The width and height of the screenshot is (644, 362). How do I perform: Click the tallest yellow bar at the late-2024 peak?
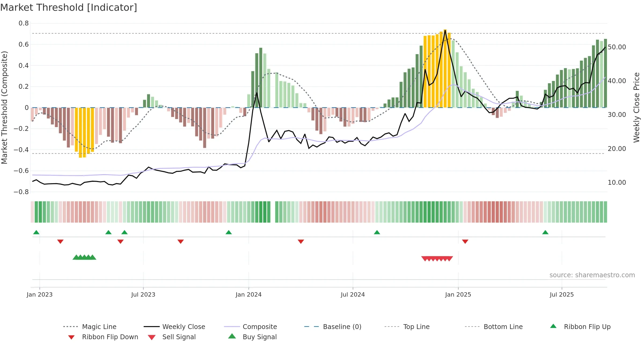445,68
